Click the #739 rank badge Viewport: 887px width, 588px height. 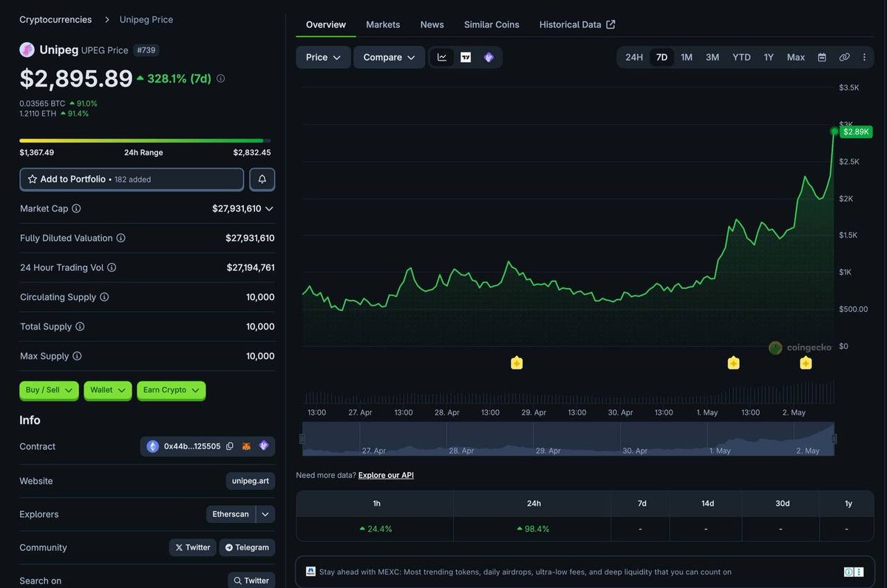point(147,50)
